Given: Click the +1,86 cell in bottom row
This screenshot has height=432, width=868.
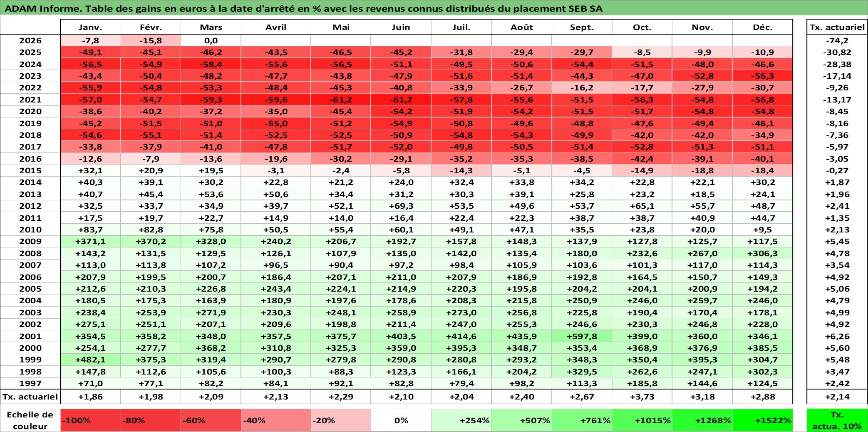Looking at the screenshot, I should pyautogui.click(x=91, y=397).
